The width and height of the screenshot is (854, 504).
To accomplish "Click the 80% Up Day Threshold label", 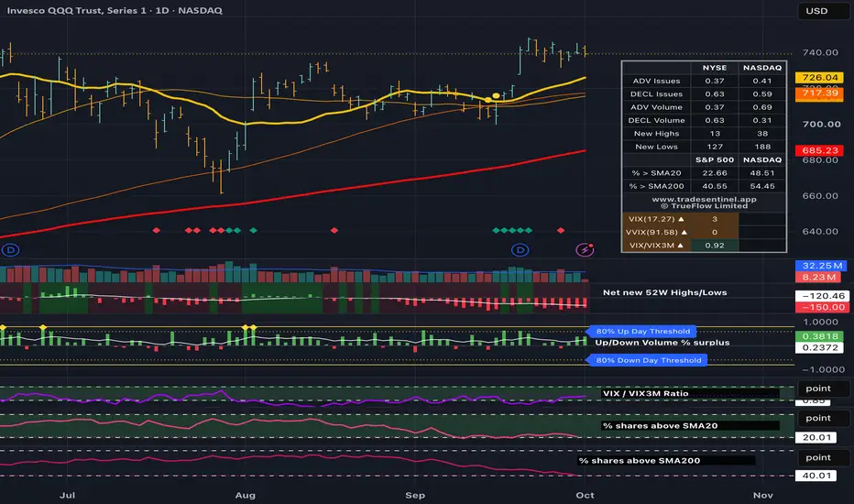I will coord(642,332).
